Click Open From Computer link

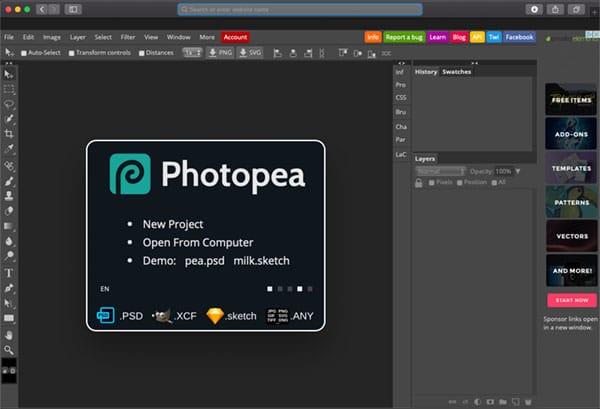click(198, 243)
